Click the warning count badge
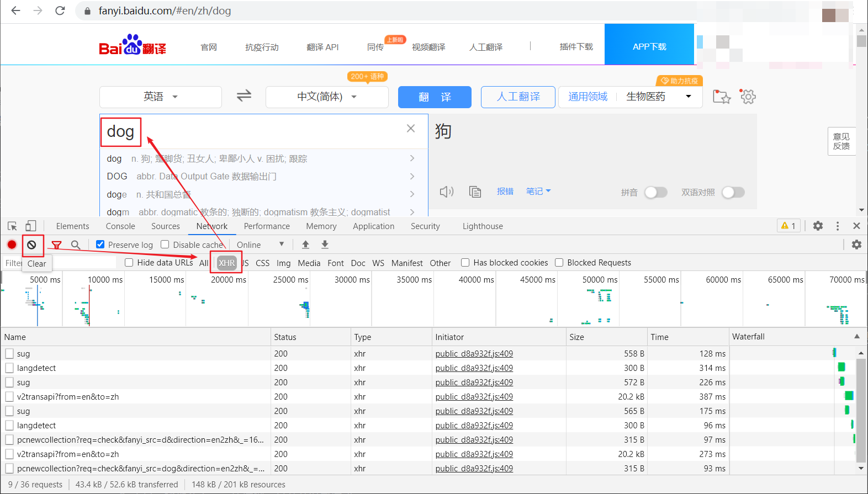Screen dimensions: 868x494 tap(788, 226)
